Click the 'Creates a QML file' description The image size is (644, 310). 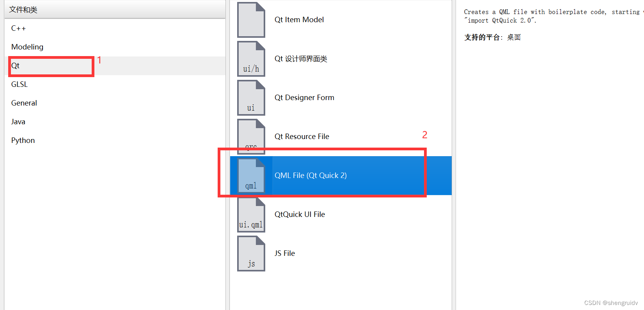point(553,16)
